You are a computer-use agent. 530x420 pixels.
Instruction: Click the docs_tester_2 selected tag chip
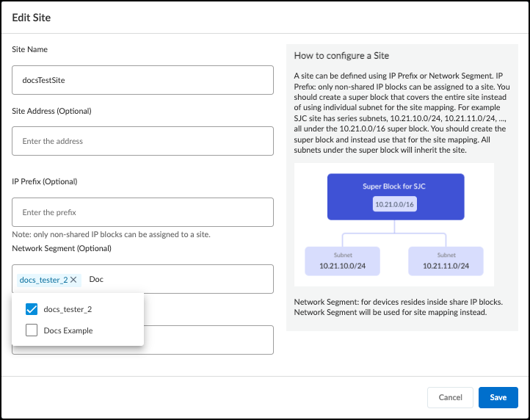coord(43,280)
